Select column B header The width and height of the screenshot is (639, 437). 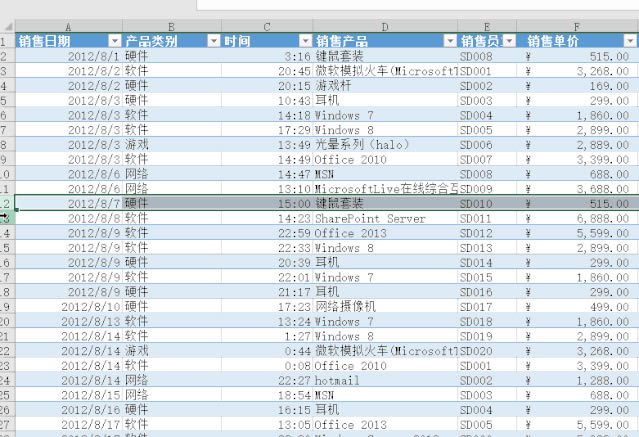pyautogui.click(x=172, y=27)
